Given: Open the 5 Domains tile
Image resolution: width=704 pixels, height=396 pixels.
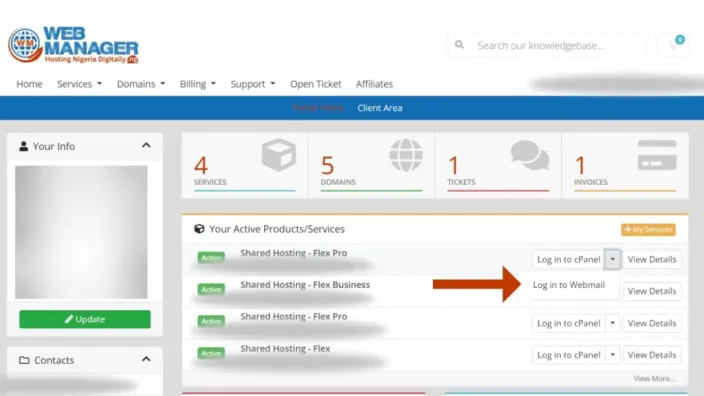Looking at the screenshot, I should [x=371, y=165].
